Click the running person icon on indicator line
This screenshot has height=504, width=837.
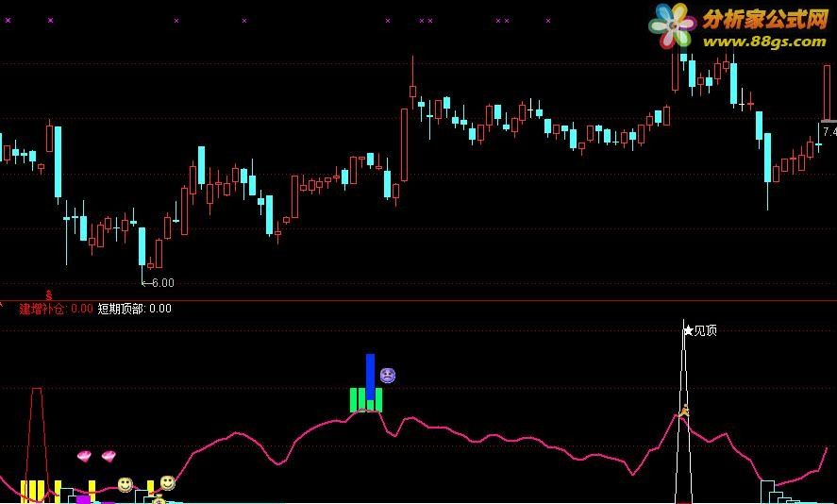coord(684,410)
